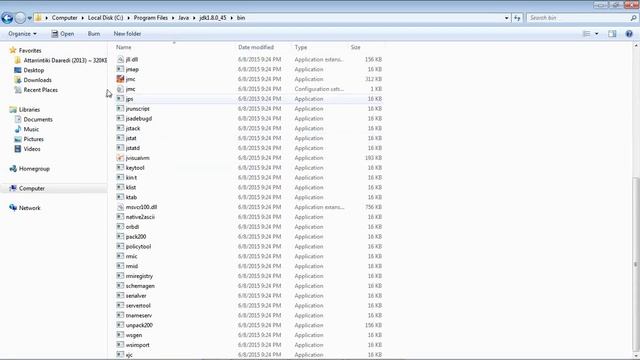Change your view icon in toolbar
The image size is (640, 360).
(x=586, y=34)
